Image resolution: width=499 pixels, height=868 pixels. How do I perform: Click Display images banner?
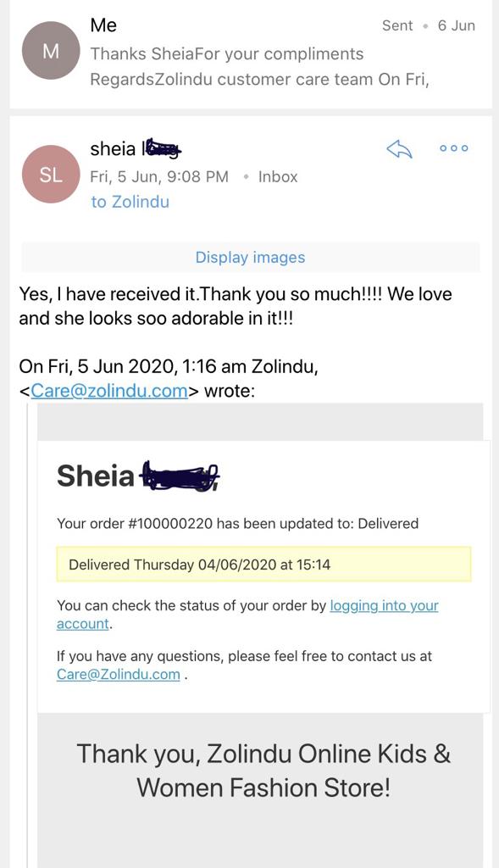250,258
